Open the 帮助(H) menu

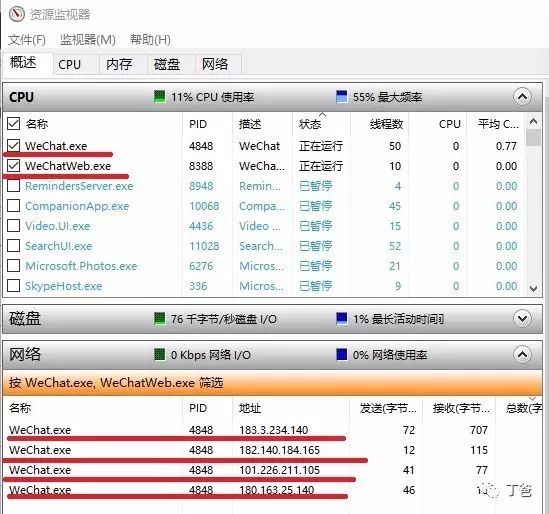pyautogui.click(x=150, y=40)
